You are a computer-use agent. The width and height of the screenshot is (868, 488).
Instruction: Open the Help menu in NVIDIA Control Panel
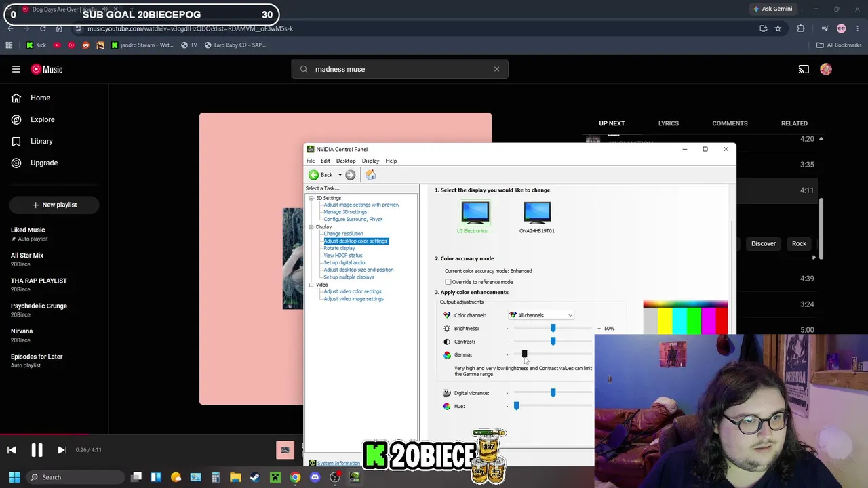[391, 161]
